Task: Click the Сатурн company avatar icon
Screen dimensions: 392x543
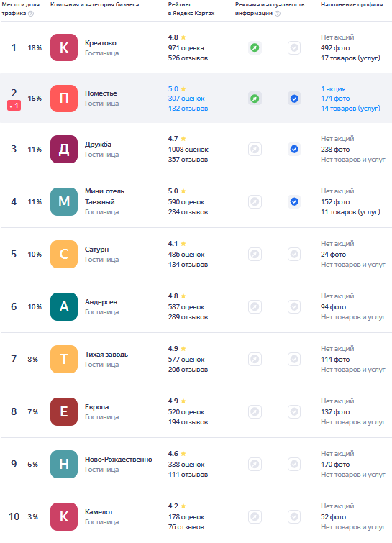Action: point(64,254)
